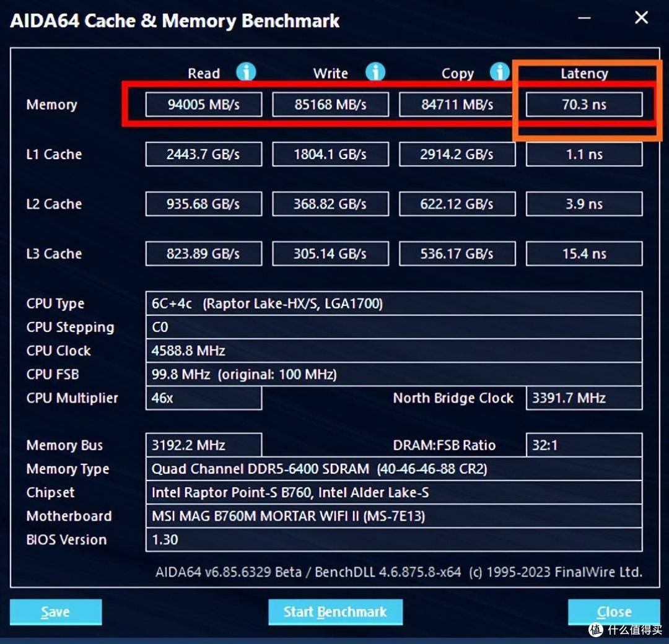Click L2 Cache Copy value 622.12 GB/s

(457, 204)
